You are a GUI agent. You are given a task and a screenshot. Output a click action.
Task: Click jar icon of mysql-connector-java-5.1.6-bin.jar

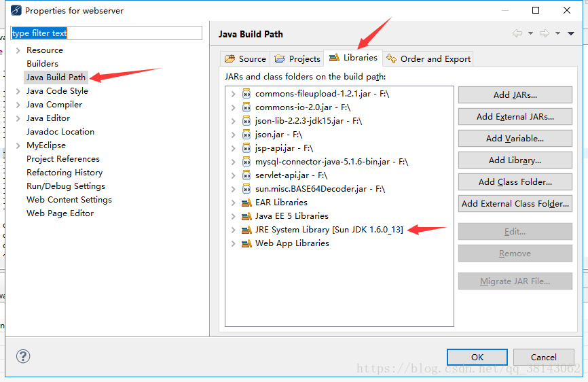tap(246, 162)
